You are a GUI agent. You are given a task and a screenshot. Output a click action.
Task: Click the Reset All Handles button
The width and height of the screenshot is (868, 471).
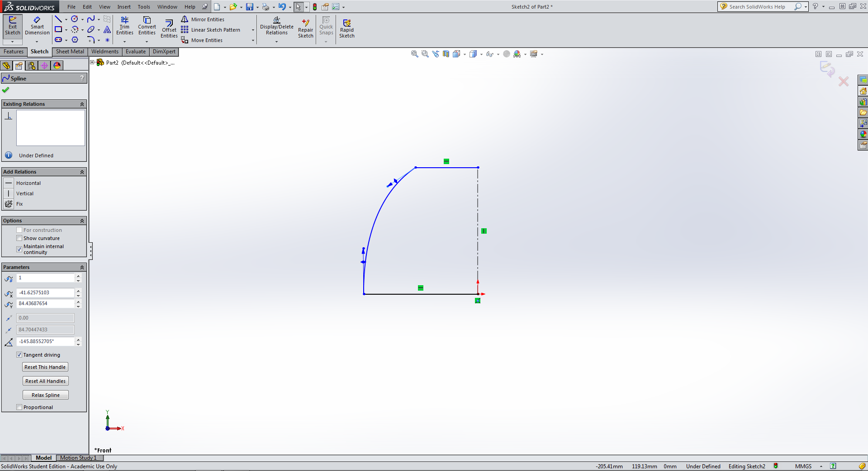coord(45,381)
